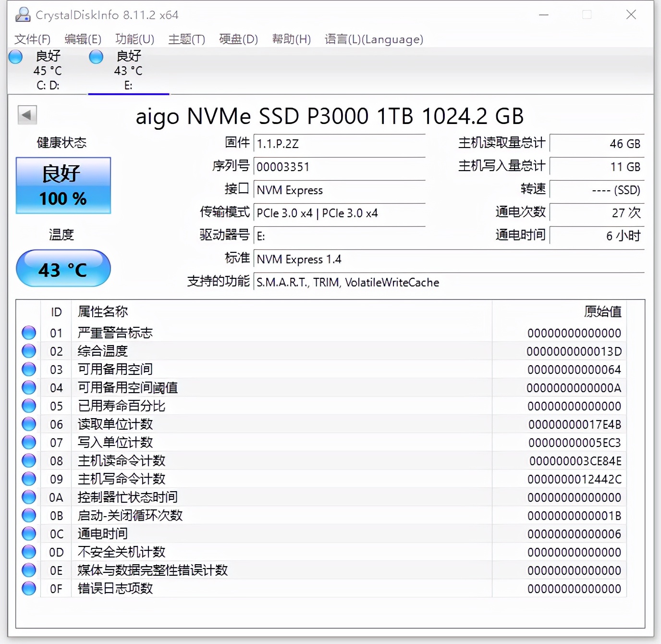Click the blue health dot above C: D: drive
The width and height of the screenshot is (661, 644).
15,57
